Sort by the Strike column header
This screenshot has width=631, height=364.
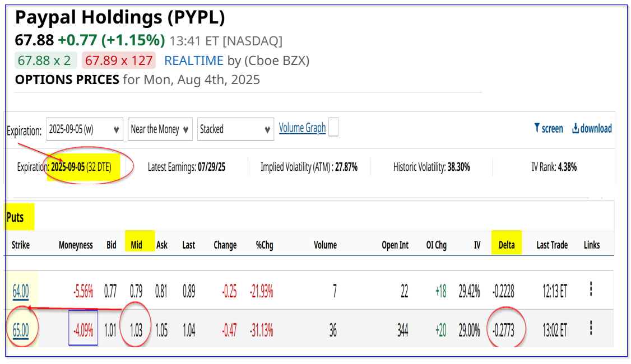click(21, 245)
